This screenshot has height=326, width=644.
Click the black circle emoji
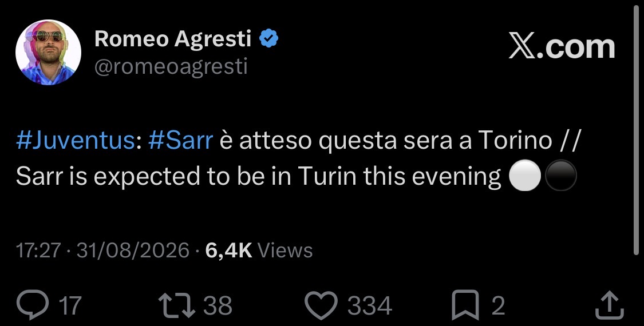(x=560, y=176)
